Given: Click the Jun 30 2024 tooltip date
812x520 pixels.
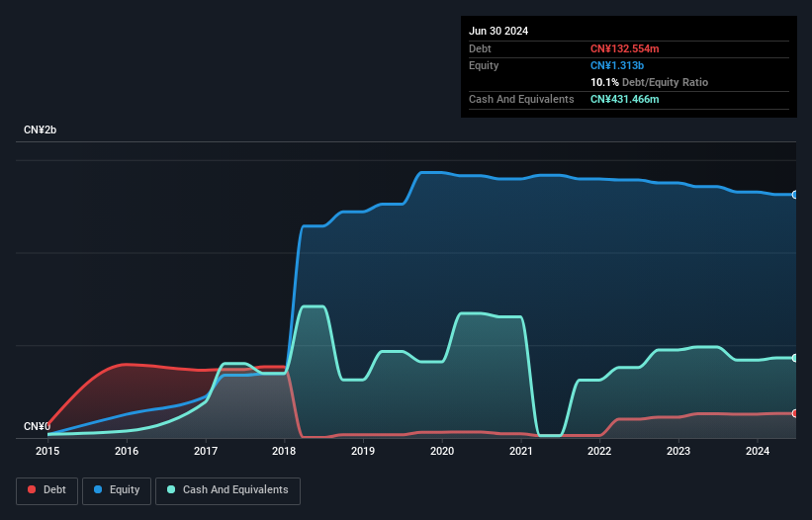Looking at the screenshot, I should tap(498, 31).
